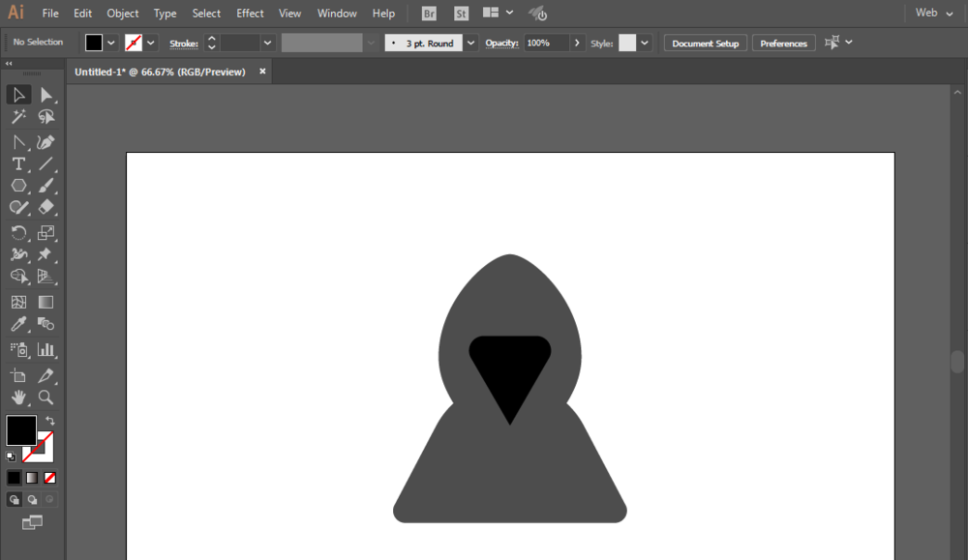Open the Web workspace switcher dropdown
This screenshot has width=968, height=560.
tap(934, 14)
